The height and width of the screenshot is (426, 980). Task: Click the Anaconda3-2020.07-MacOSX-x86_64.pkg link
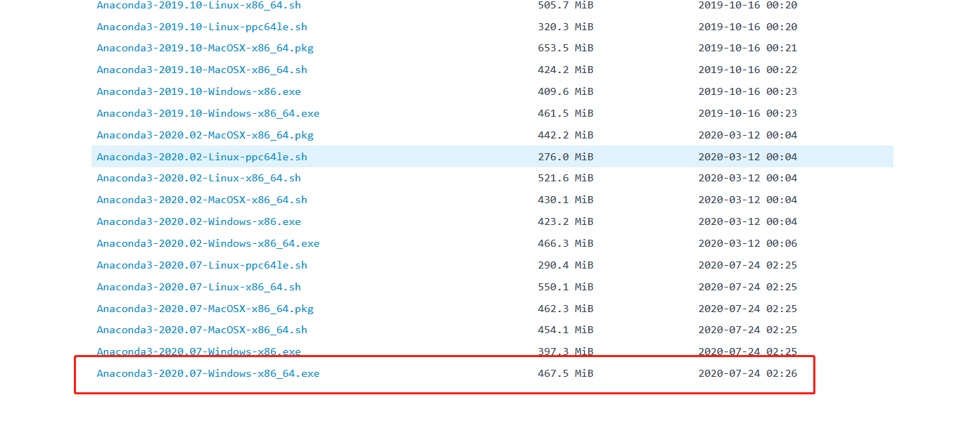[205, 309]
